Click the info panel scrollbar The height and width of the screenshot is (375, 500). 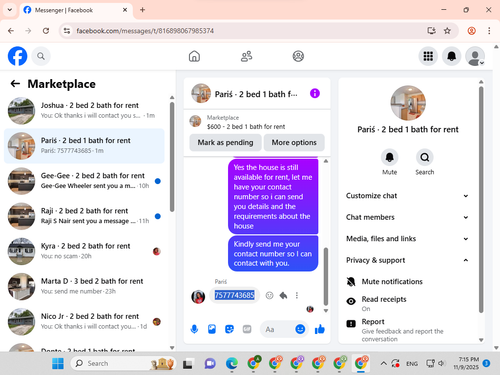(481, 200)
